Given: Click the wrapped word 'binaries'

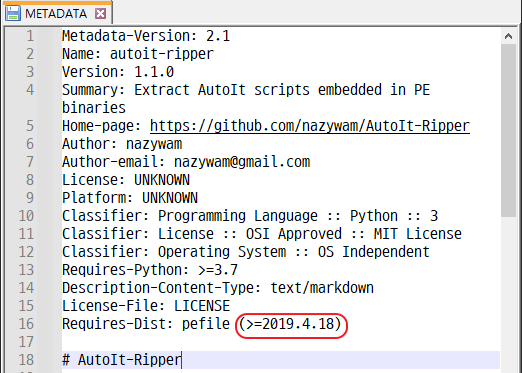Looking at the screenshot, I should pos(94,108).
